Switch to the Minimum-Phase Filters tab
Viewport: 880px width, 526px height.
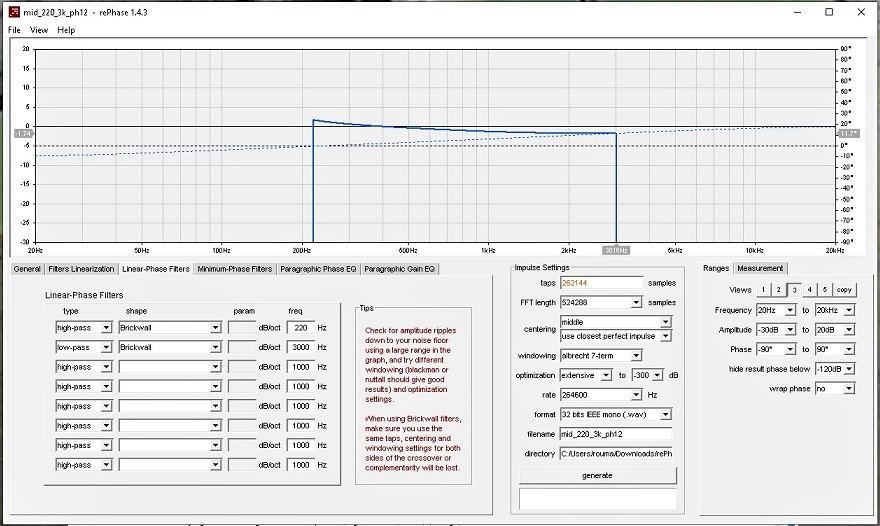235,269
